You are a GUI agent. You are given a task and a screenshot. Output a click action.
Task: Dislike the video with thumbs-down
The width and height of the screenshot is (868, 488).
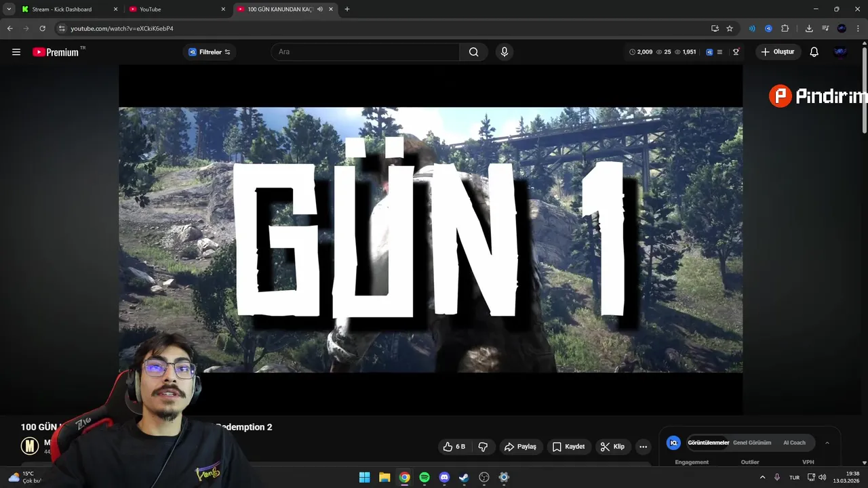483,447
